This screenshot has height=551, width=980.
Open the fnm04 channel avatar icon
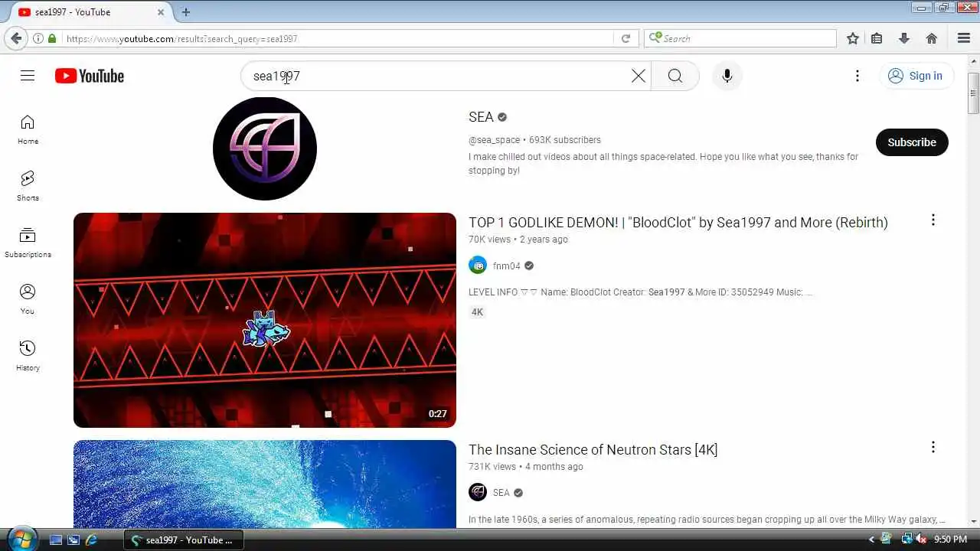[478, 266]
